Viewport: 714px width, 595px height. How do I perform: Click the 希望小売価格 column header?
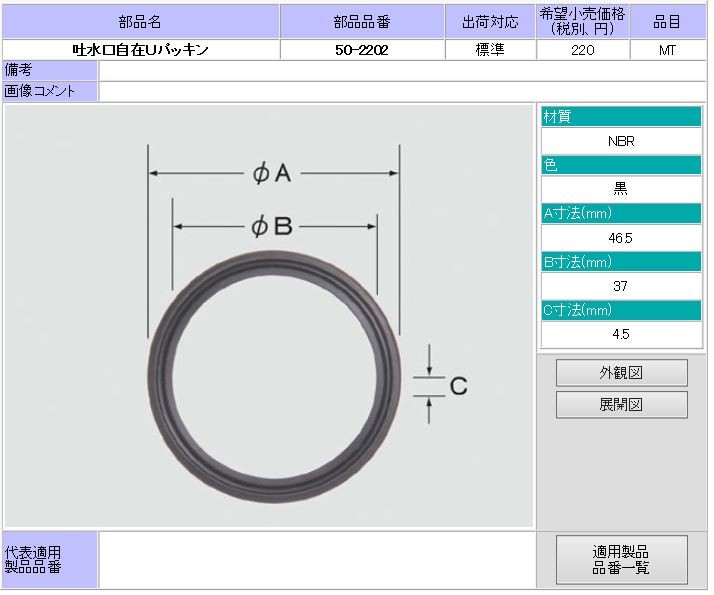point(583,21)
